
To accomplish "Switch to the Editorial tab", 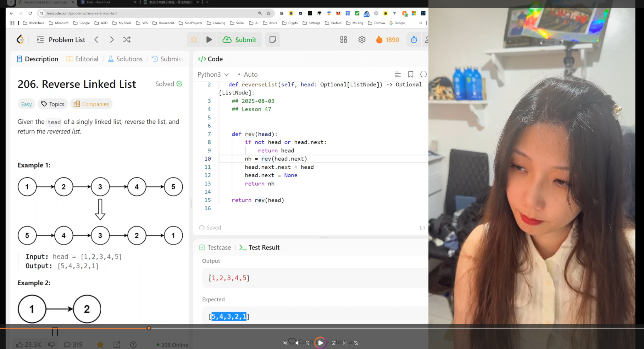I will (82, 59).
